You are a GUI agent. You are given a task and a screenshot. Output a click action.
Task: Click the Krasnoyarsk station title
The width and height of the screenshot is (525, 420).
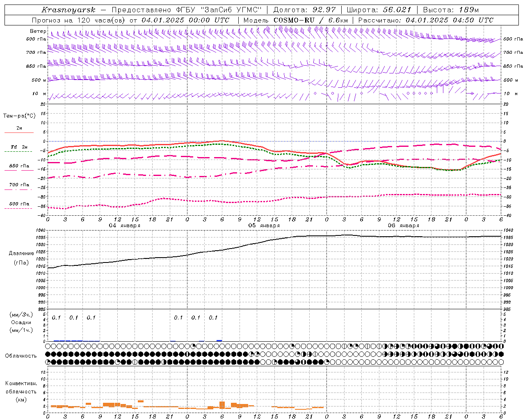click(68, 10)
